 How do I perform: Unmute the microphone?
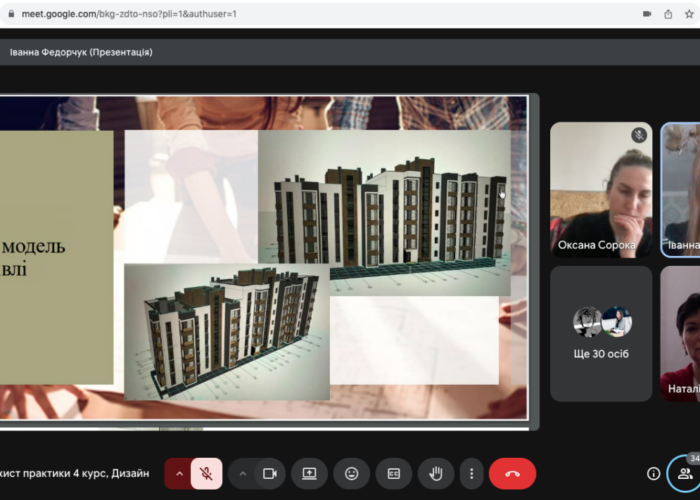pyautogui.click(x=207, y=473)
